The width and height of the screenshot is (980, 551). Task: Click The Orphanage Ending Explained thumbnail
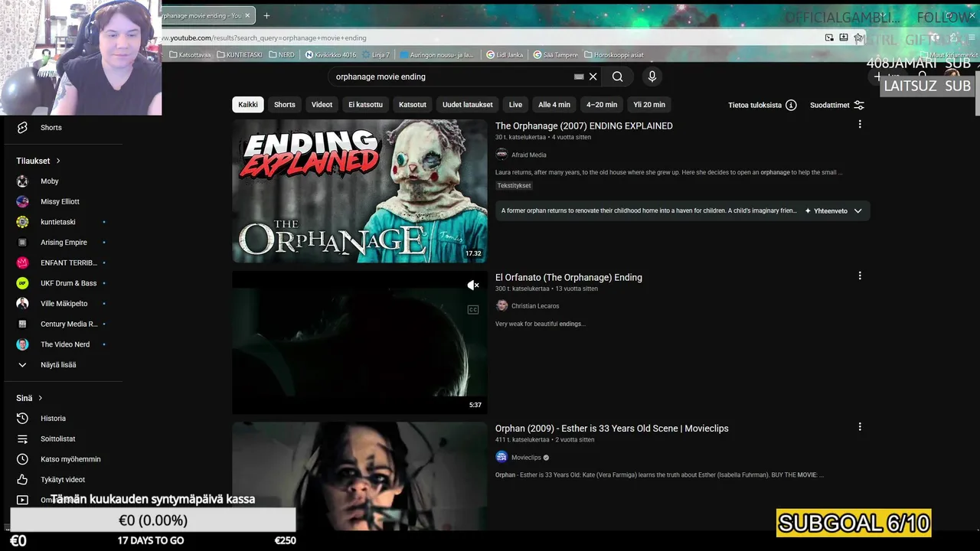point(360,191)
